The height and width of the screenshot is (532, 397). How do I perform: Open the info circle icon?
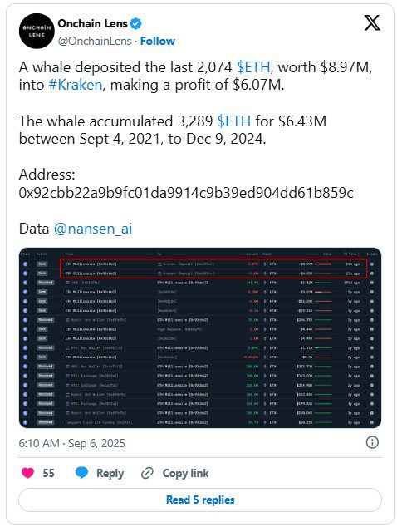click(x=372, y=442)
